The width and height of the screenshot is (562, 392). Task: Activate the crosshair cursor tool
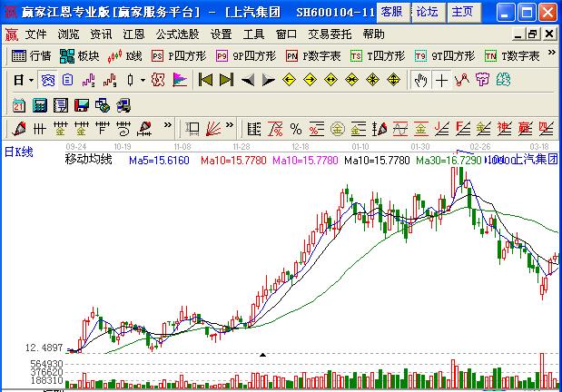441,81
